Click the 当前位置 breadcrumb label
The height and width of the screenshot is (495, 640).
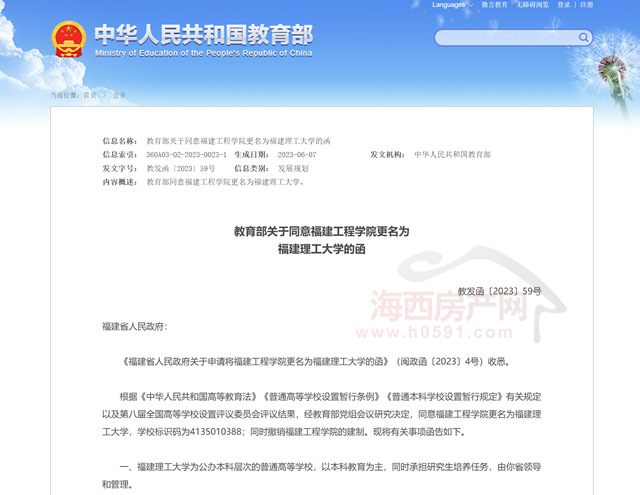tap(65, 95)
